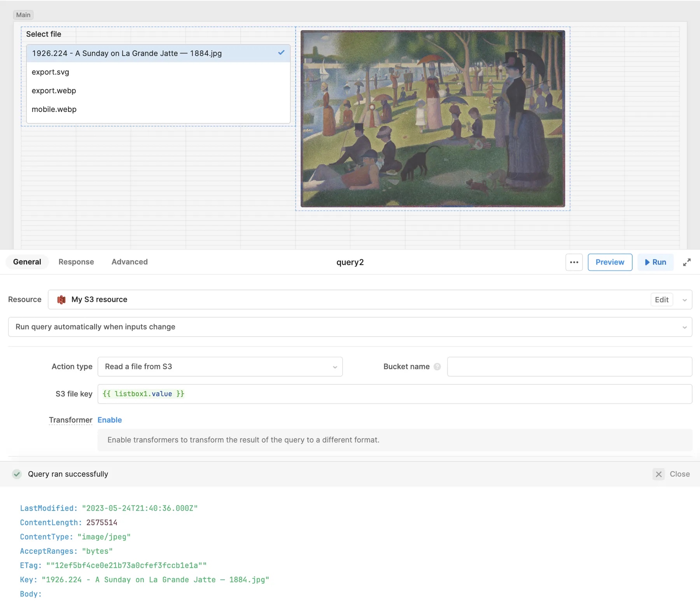The image size is (700, 614).
Task: Click the S3 file key input field
Action: click(395, 394)
